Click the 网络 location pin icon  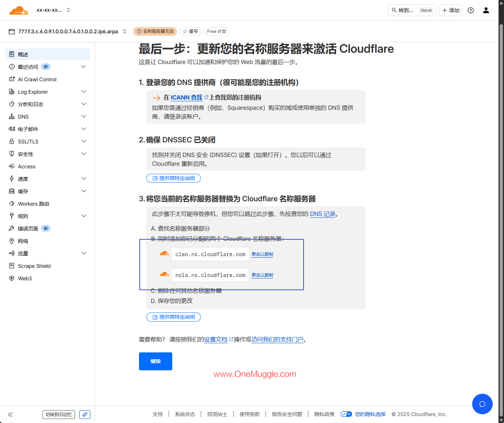pyautogui.click(x=12, y=241)
